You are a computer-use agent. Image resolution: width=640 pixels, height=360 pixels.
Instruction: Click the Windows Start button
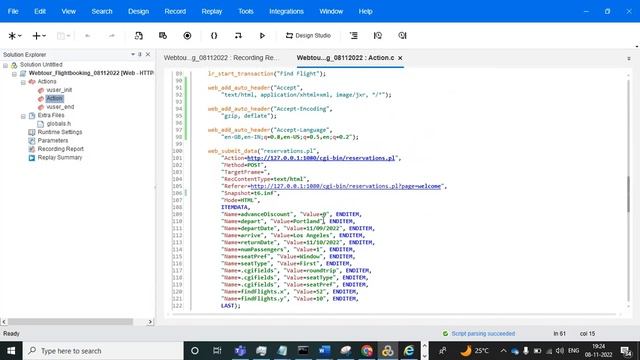[11, 351]
